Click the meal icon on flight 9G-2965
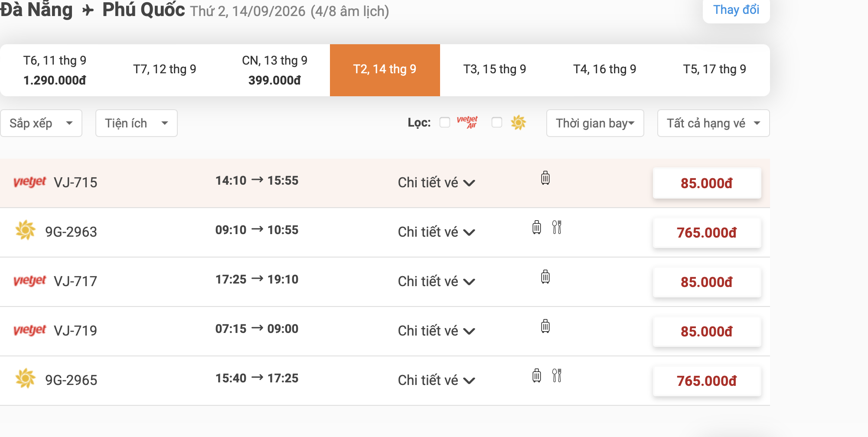The height and width of the screenshot is (437, 868). click(x=557, y=375)
